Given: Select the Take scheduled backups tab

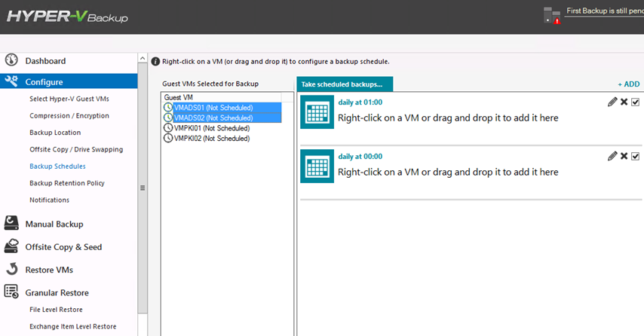Looking at the screenshot, I should (345, 84).
